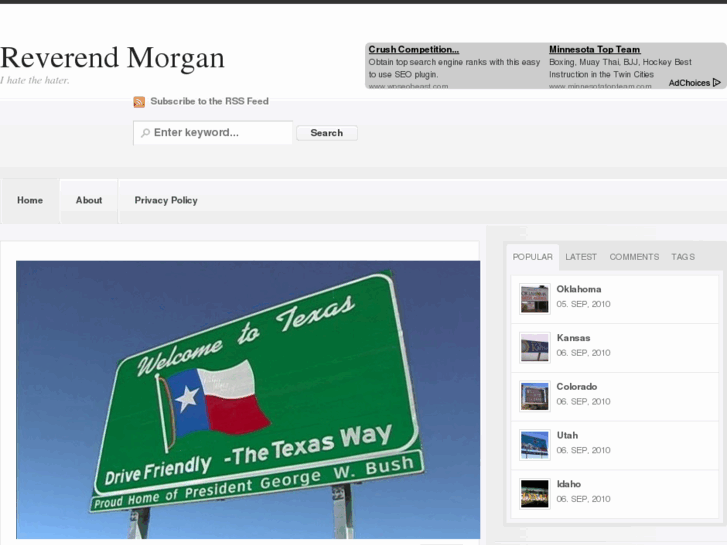Open the Home menu item

coord(30,200)
